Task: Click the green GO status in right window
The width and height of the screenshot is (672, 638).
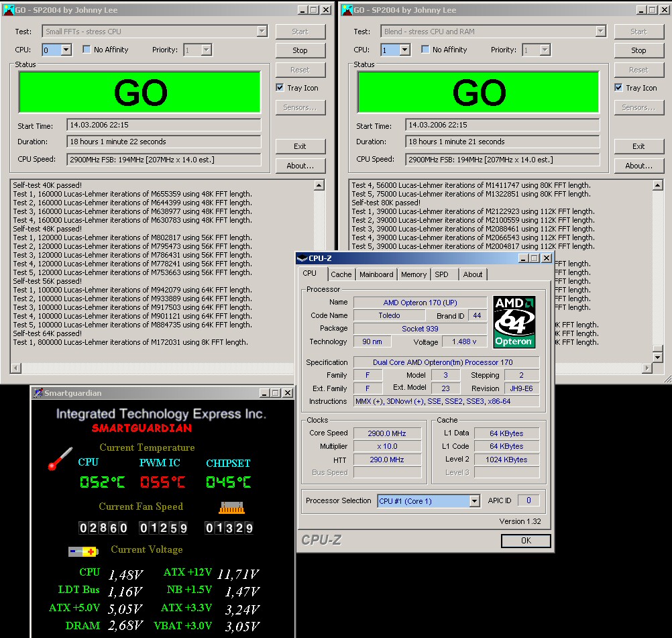Action: pos(478,92)
